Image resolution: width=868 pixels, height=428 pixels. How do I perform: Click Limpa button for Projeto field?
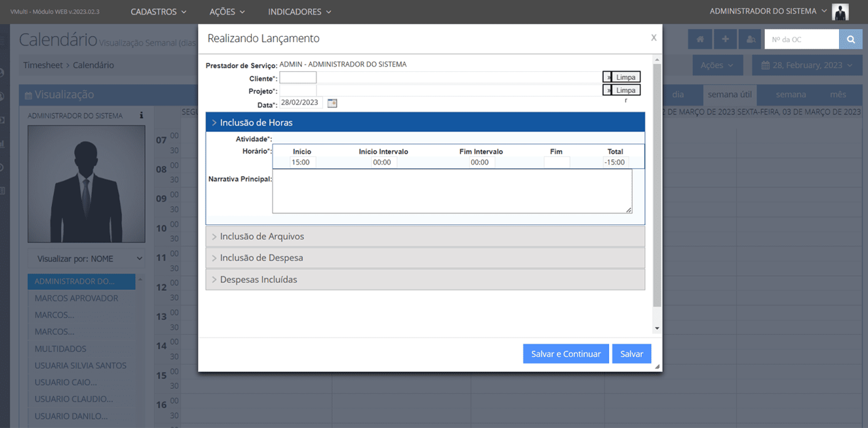click(x=626, y=90)
